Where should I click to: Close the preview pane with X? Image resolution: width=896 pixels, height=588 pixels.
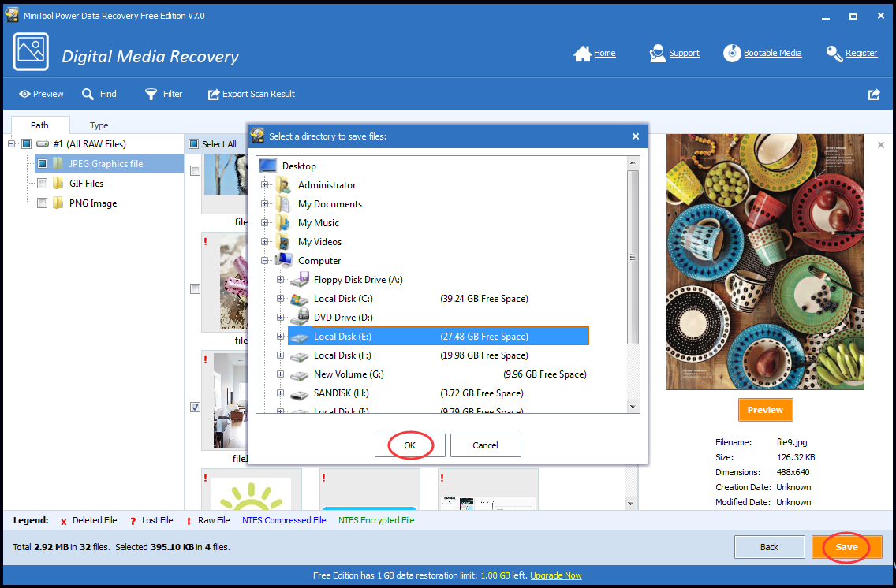pyautogui.click(x=880, y=145)
